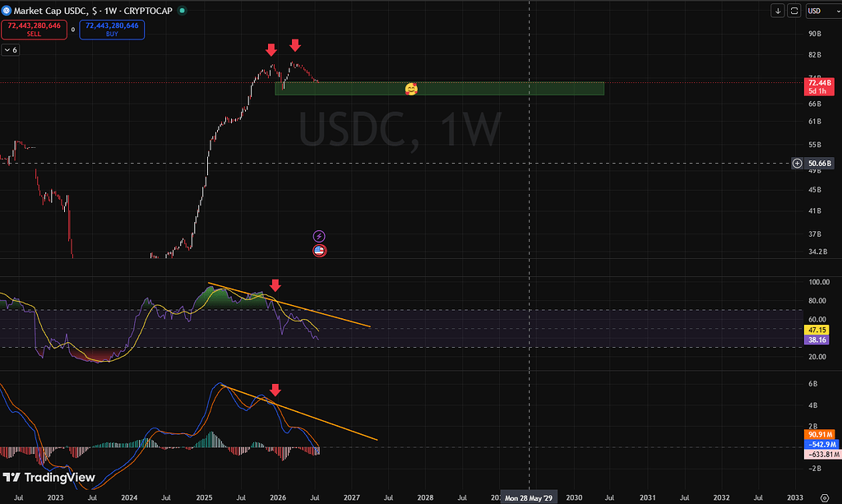Click the 2030 label on time axis
The image size is (842, 504).
click(x=574, y=497)
